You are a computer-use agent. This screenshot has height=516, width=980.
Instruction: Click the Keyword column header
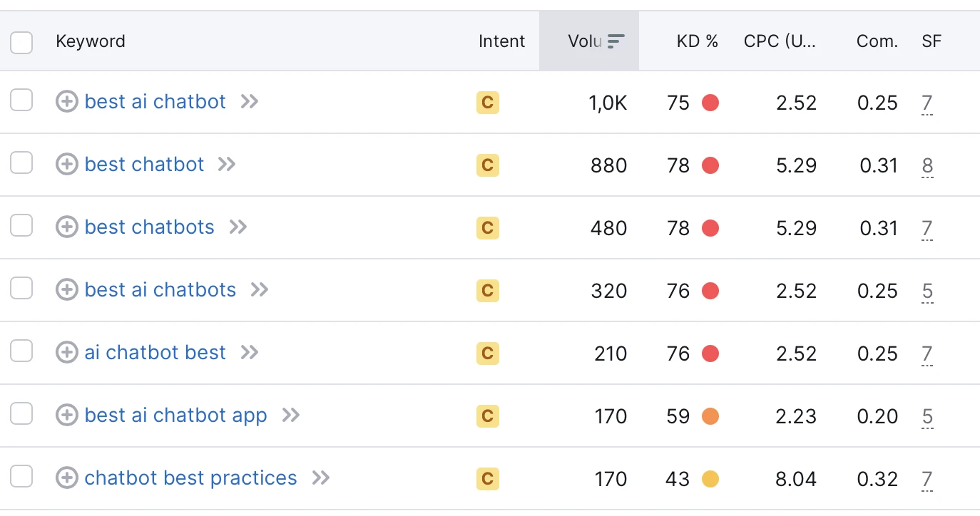90,41
